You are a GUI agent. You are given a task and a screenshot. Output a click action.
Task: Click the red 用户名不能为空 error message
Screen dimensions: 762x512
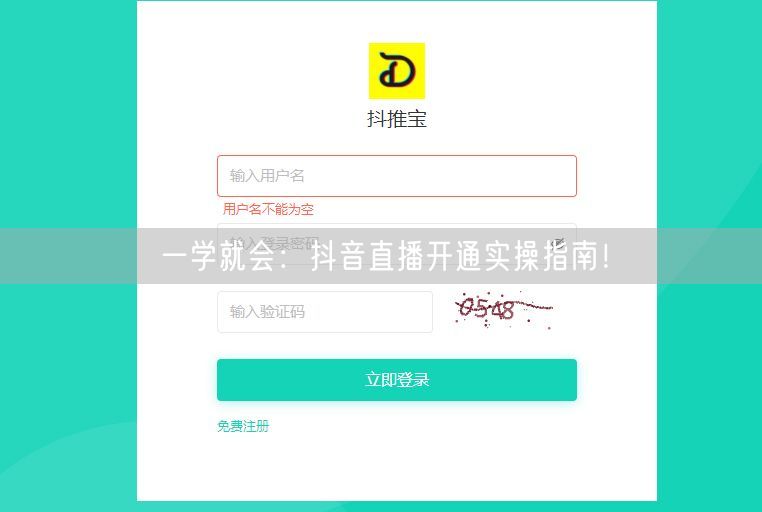(268, 209)
